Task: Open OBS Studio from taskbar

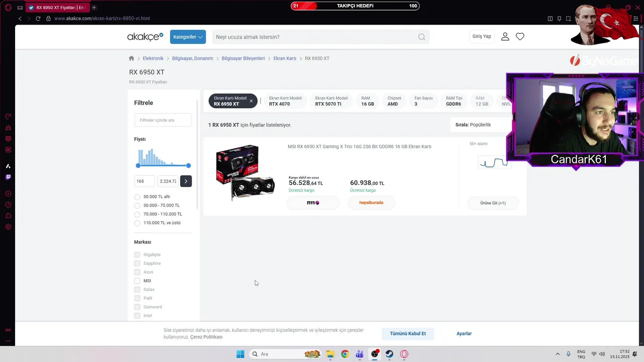Action: tap(374, 354)
